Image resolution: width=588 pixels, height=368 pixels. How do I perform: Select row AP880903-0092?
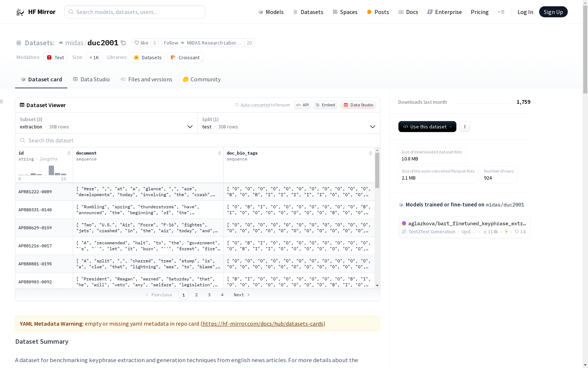(x=195, y=281)
